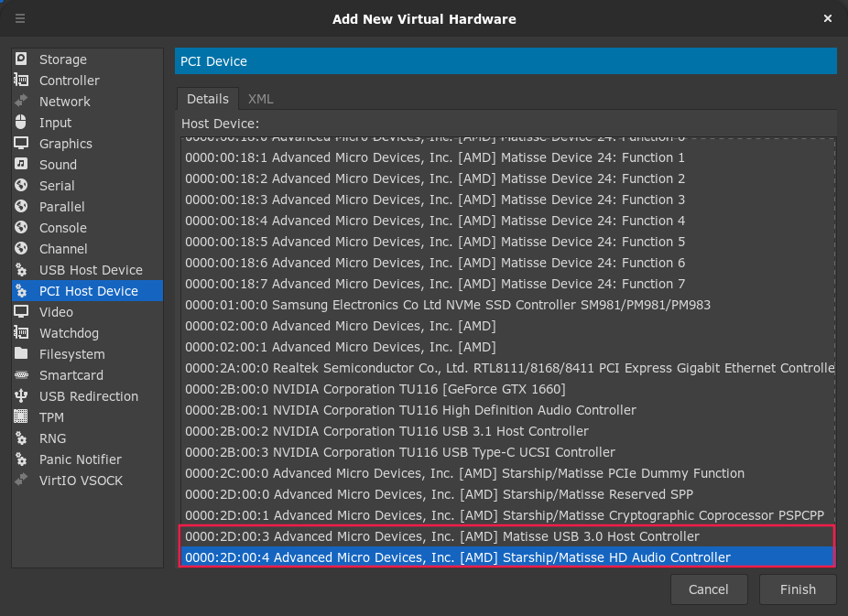Select Network hardware type label

65,102
